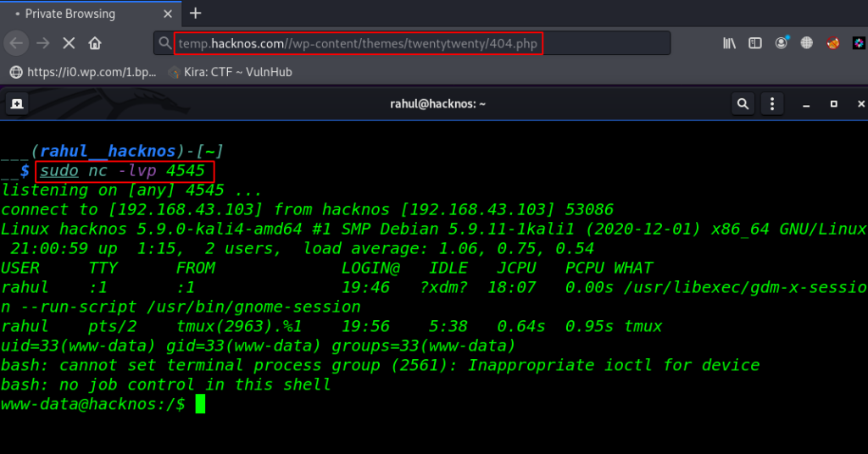Select the Private Browsing tab
This screenshot has height=454, width=868.
(92, 14)
